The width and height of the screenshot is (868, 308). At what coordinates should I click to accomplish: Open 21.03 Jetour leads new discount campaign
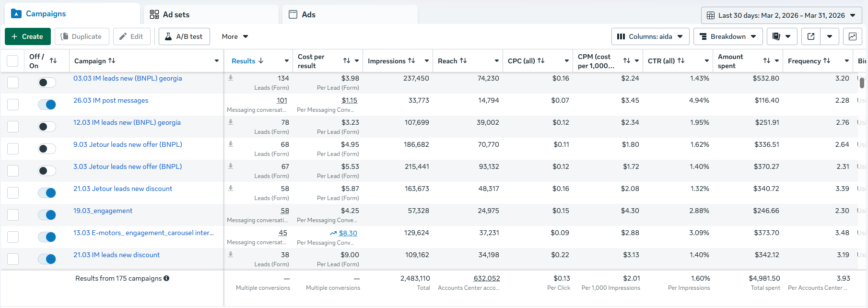point(123,189)
